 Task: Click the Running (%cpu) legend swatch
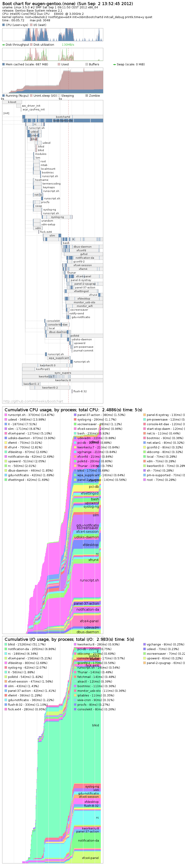4,95
